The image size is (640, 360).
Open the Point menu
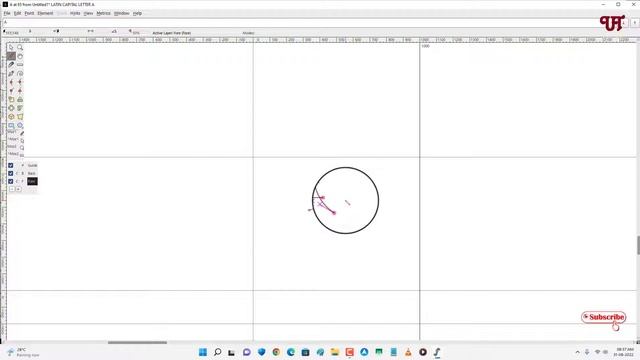[x=29, y=13]
